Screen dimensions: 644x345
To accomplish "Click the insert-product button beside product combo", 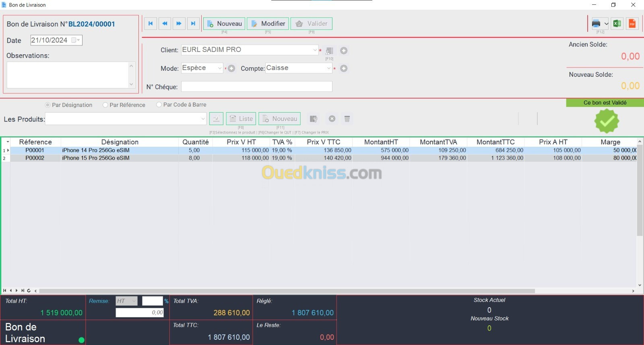I will coord(216,119).
